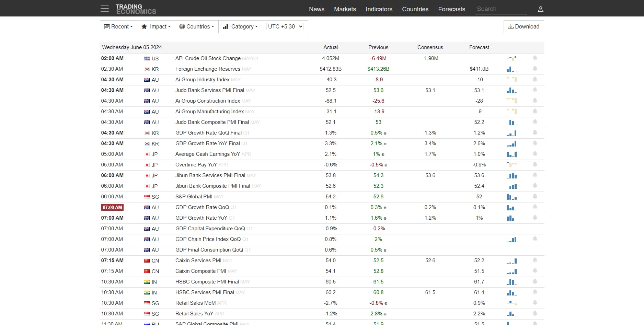The width and height of the screenshot is (644, 325).
Task: Open Caixin Services PMI event link
Action: (198, 260)
